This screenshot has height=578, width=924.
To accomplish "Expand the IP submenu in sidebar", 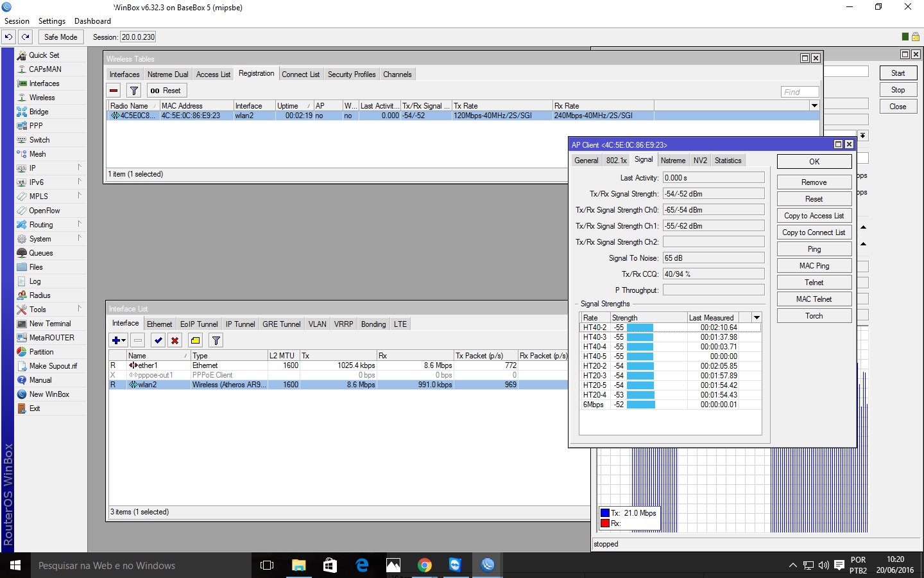I will (32, 168).
